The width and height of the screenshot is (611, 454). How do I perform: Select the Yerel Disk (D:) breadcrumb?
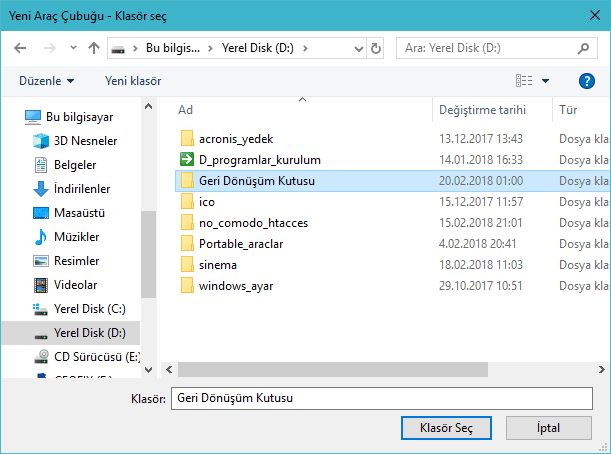[258, 48]
